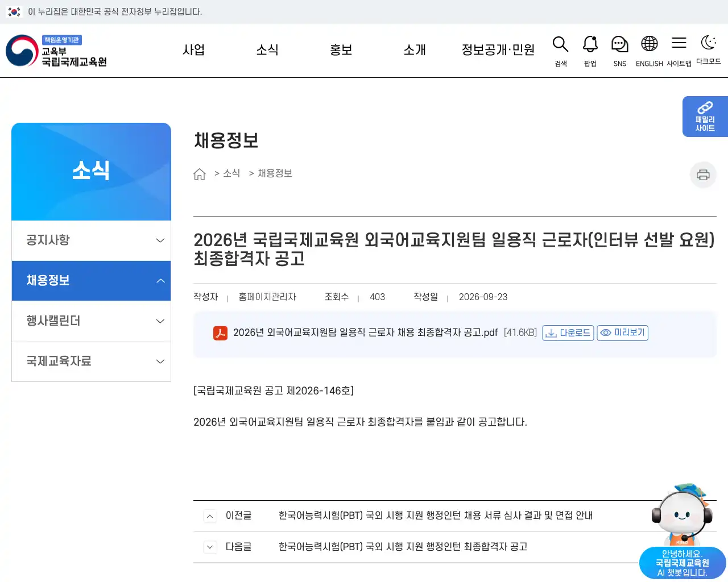The image size is (728, 582).
Task: Select 행사캘린더 in the sidebar
Action: pos(53,321)
